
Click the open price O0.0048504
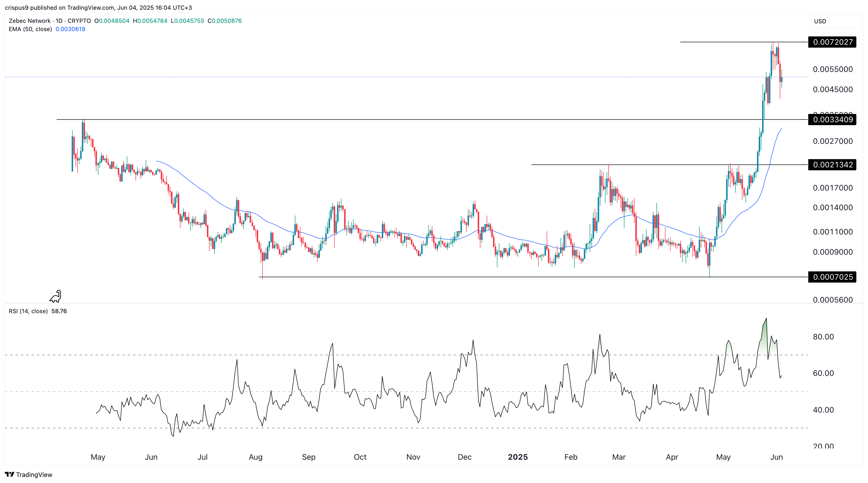coord(112,21)
